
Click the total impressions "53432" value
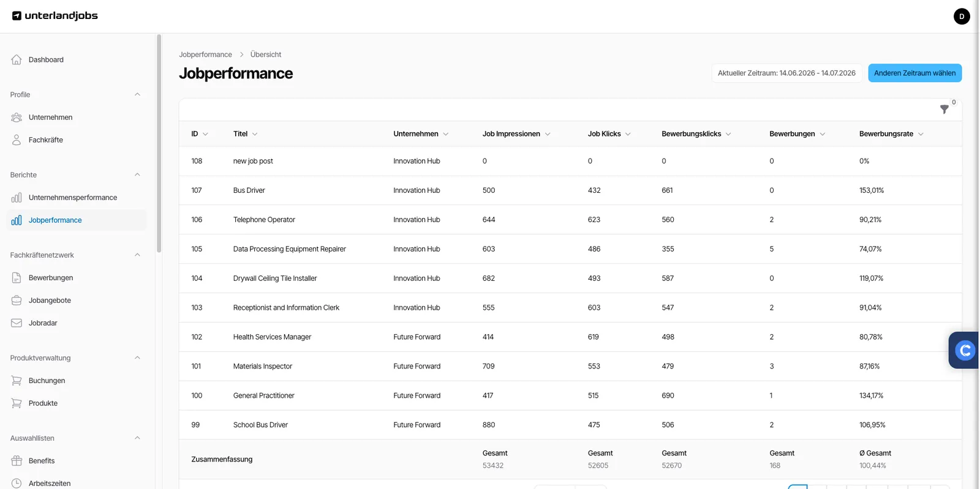pyautogui.click(x=493, y=466)
